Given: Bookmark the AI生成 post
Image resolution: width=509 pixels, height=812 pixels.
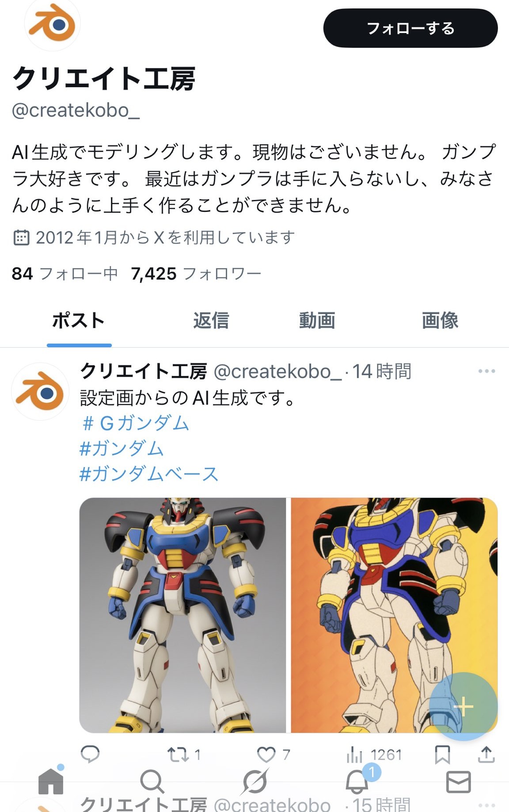Looking at the screenshot, I should click(x=442, y=755).
